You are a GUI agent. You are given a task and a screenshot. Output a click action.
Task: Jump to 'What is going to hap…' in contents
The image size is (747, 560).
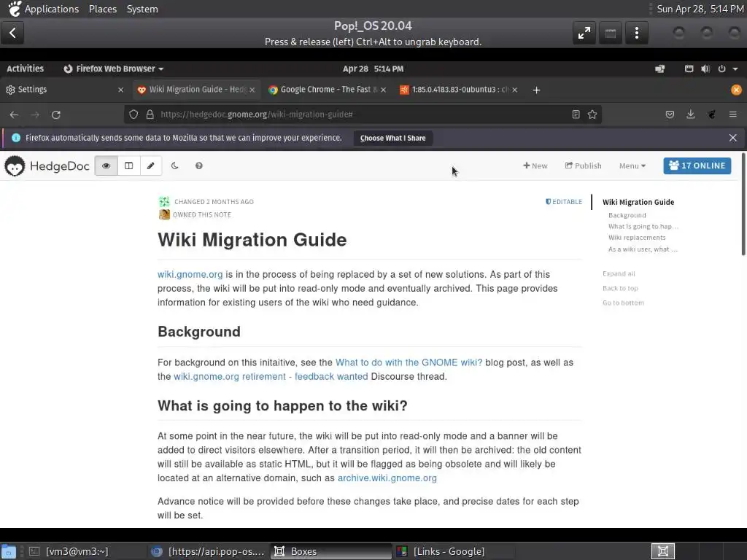point(643,226)
